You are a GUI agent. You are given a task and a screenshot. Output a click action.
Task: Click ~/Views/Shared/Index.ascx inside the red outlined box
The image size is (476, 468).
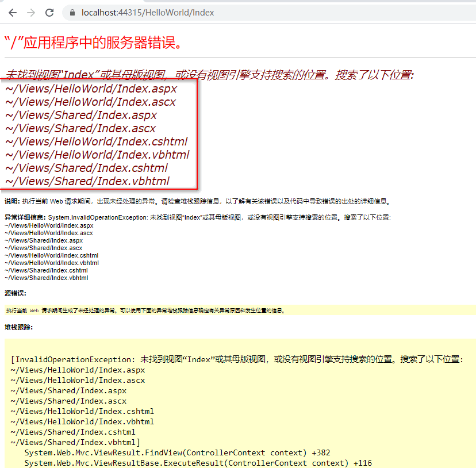point(69,128)
